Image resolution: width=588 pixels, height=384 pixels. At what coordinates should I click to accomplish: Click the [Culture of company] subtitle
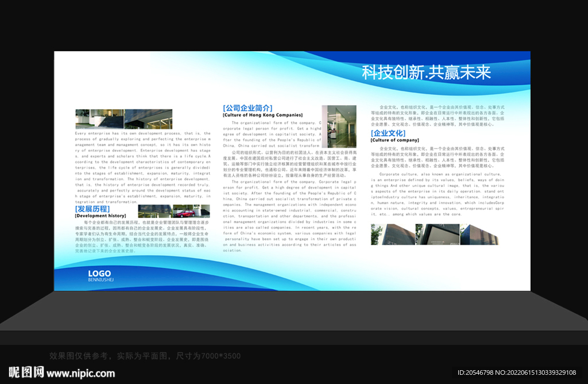click(395, 140)
